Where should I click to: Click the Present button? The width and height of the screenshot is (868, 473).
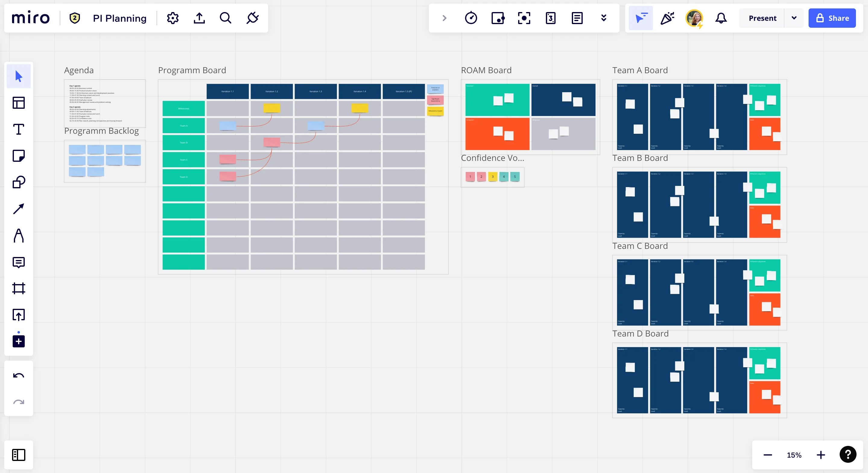pos(762,18)
